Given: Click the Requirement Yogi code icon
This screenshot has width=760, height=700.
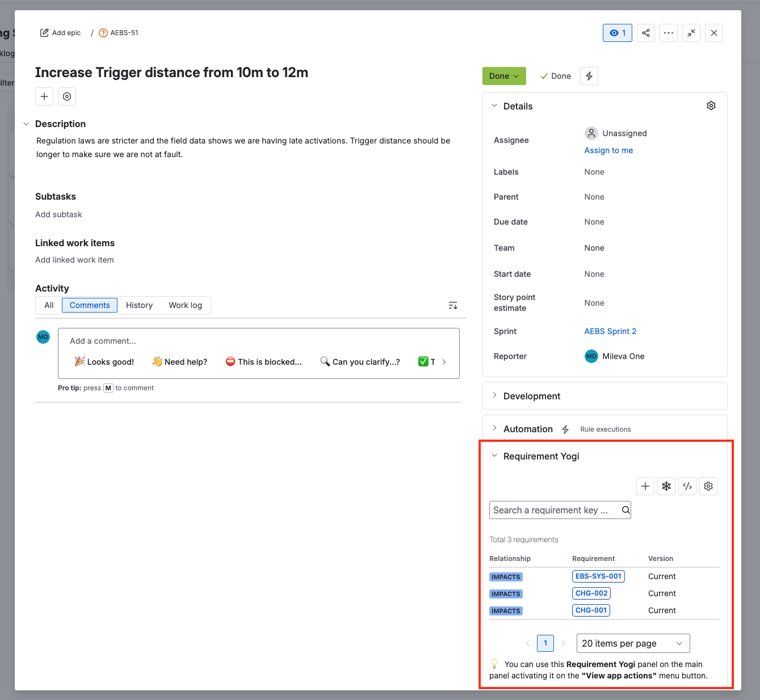Looking at the screenshot, I should (x=687, y=486).
